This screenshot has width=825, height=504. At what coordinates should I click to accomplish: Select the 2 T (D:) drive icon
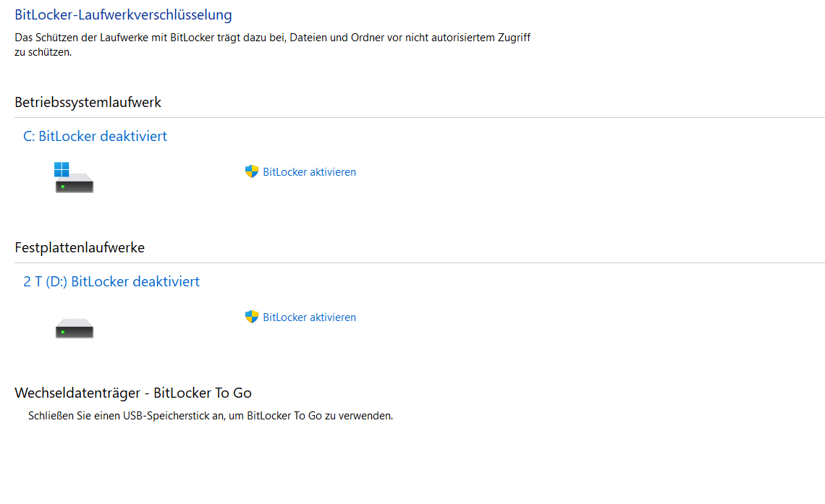click(75, 328)
